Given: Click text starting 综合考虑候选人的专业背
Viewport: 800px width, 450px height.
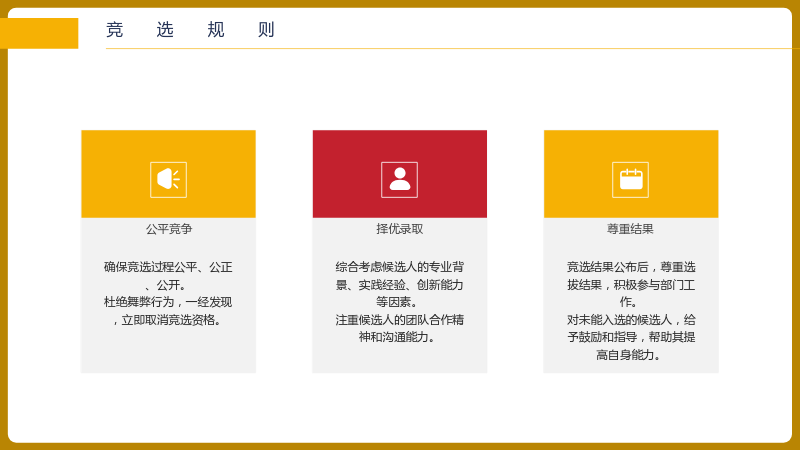Looking at the screenshot, I should coord(399,267).
